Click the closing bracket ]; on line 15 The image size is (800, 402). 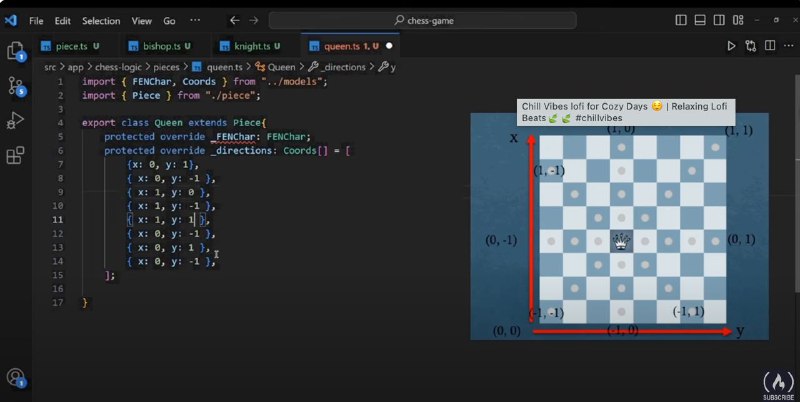tap(110, 275)
